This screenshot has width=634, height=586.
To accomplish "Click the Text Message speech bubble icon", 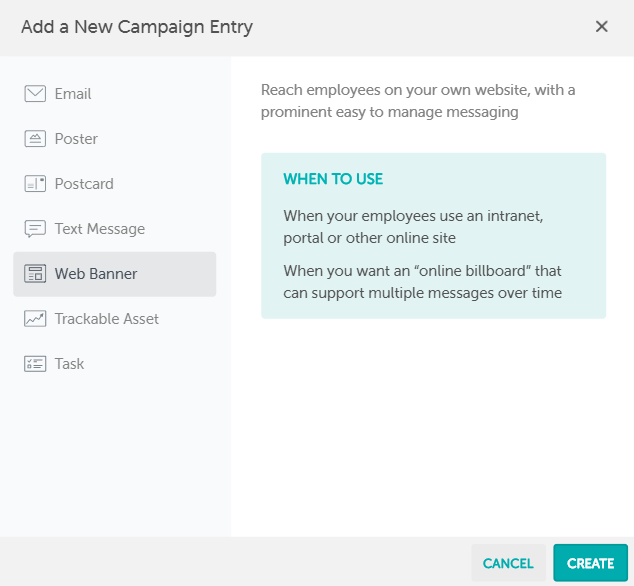I will coord(35,229).
